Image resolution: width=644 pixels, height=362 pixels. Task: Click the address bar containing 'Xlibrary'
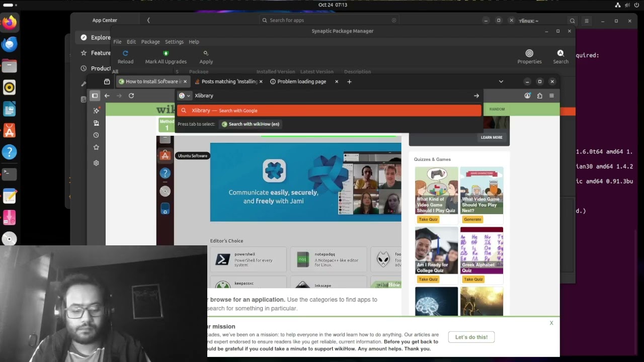coord(329,96)
